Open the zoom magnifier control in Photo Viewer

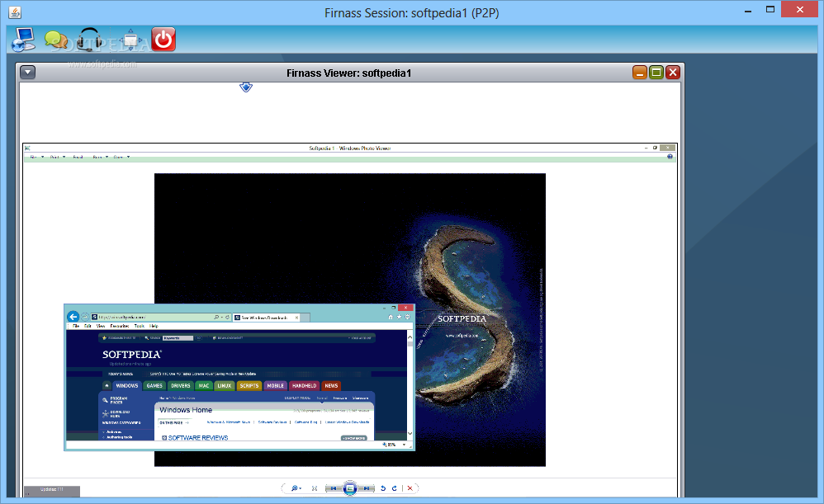click(296, 488)
